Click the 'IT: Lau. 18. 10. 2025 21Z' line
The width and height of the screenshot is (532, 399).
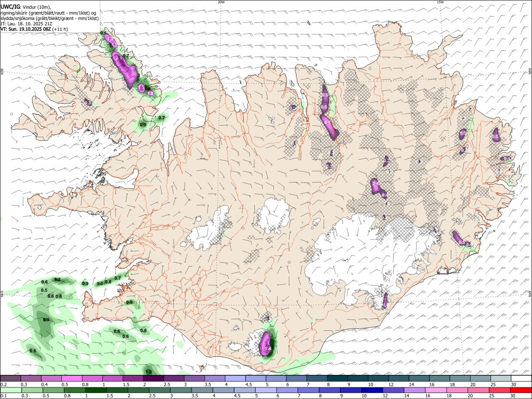click(x=26, y=24)
